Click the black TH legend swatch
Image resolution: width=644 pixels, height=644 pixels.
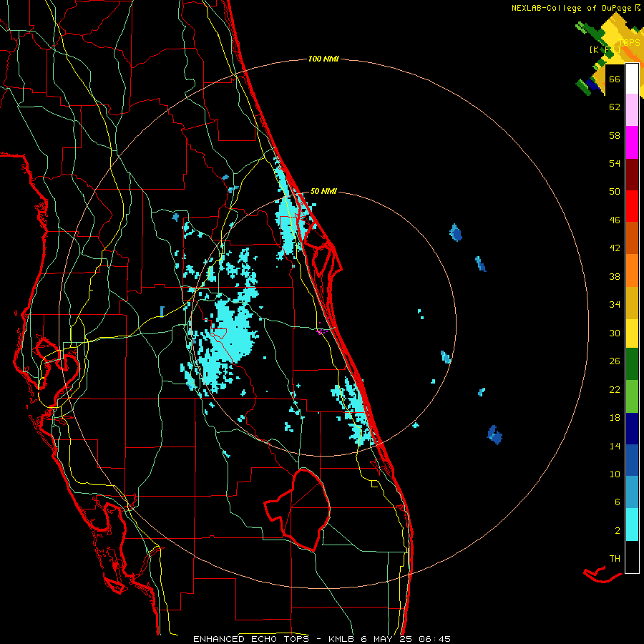632,557
